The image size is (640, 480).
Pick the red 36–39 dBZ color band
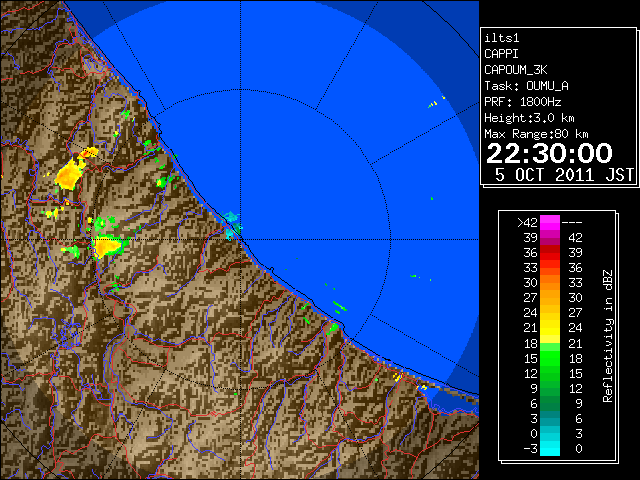(x=550, y=253)
